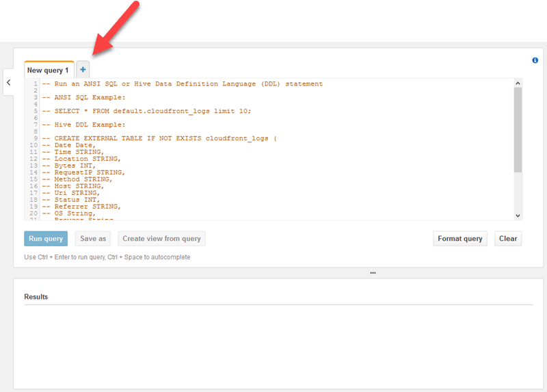The image size is (547, 392).
Task: Click the SELECT * FROM default.cloudfront_logs line
Action: tap(146, 111)
